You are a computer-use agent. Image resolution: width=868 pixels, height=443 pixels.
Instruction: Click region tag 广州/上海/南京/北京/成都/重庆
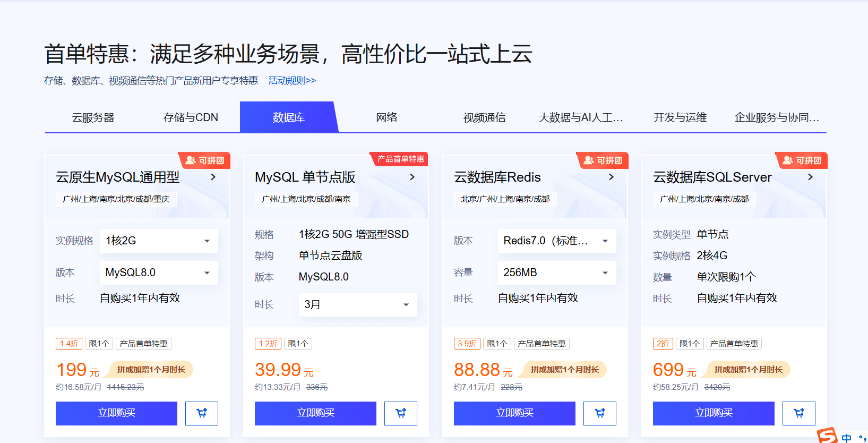click(116, 199)
